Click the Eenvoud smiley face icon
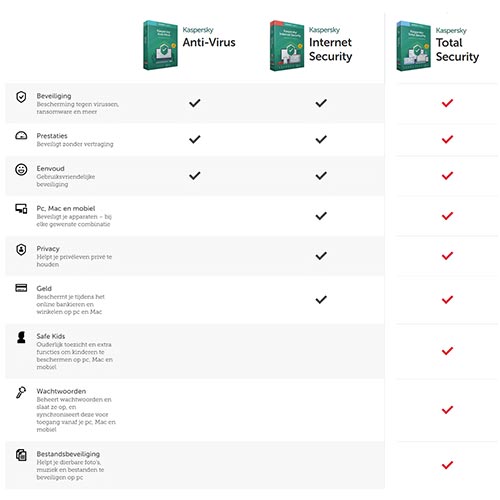Screen dimensions: 500x500 pyautogui.click(x=21, y=169)
